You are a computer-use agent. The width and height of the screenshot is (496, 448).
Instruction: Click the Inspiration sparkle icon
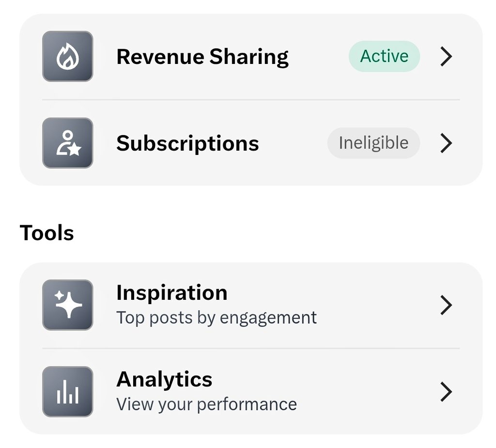tap(67, 305)
